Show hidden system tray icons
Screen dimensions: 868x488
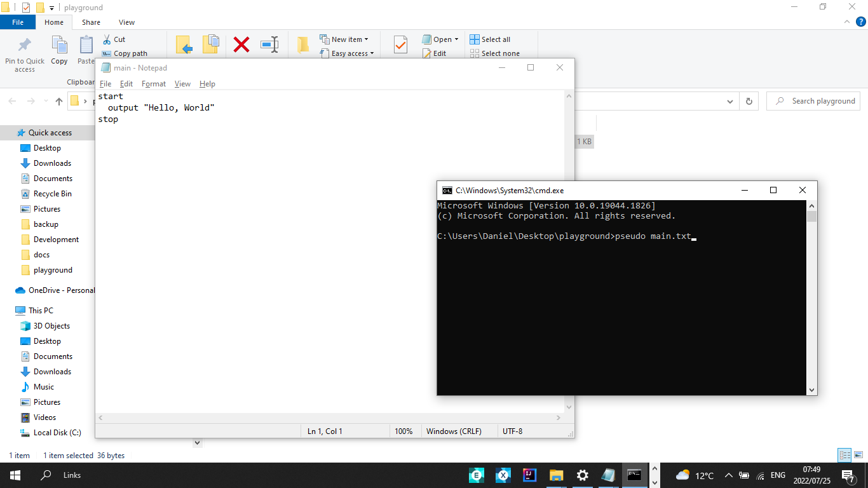(x=728, y=475)
